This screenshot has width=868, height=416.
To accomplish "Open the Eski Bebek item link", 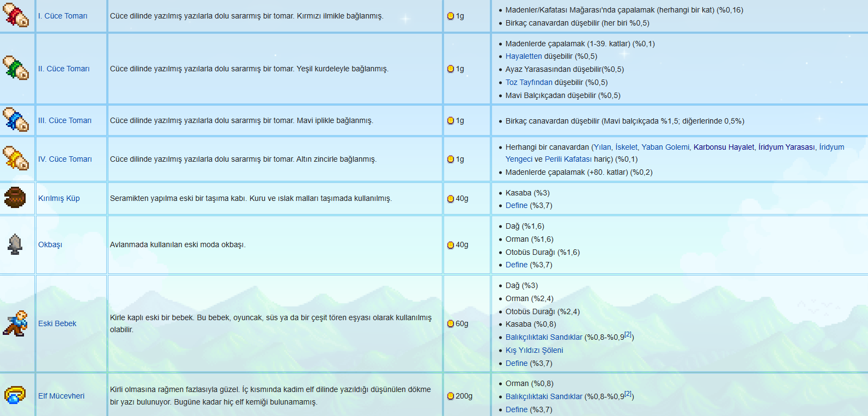I will 57,323.
